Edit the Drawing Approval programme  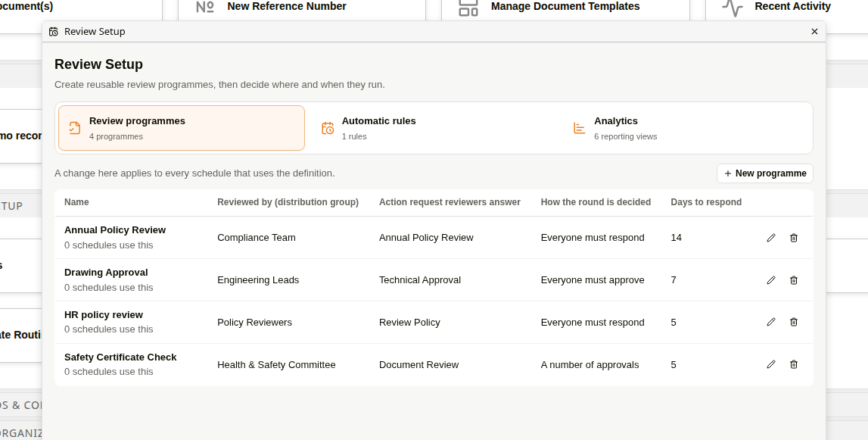tap(771, 280)
